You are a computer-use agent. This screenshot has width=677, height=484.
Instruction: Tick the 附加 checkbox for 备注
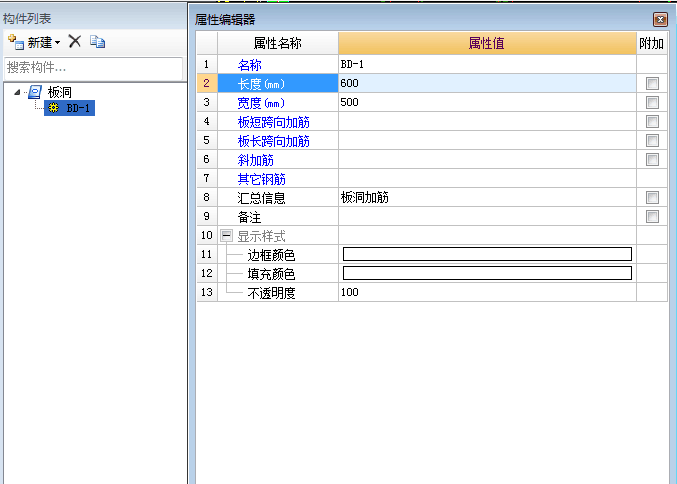652,216
